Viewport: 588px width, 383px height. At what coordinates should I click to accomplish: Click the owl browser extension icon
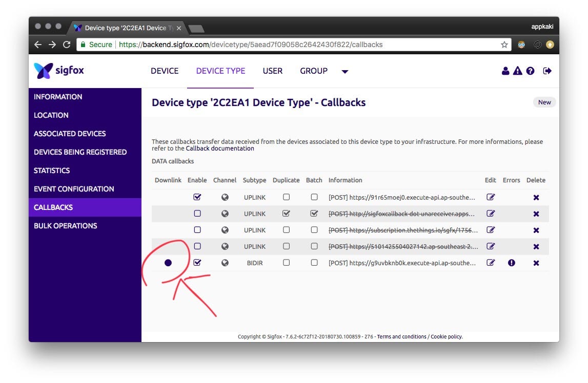click(x=521, y=45)
